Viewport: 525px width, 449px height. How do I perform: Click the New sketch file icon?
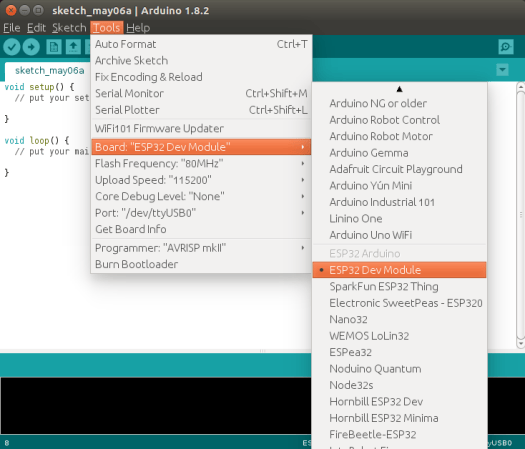tap(54, 47)
